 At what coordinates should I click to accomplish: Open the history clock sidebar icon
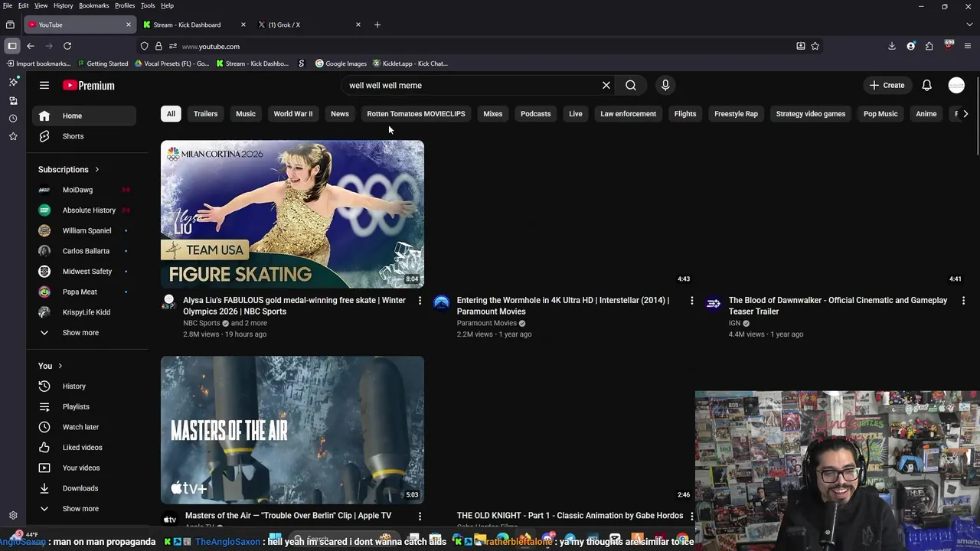click(13, 119)
